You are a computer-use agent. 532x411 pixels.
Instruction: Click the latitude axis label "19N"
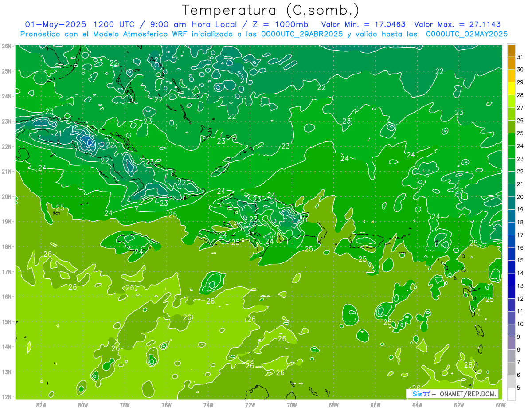click(6, 221)
